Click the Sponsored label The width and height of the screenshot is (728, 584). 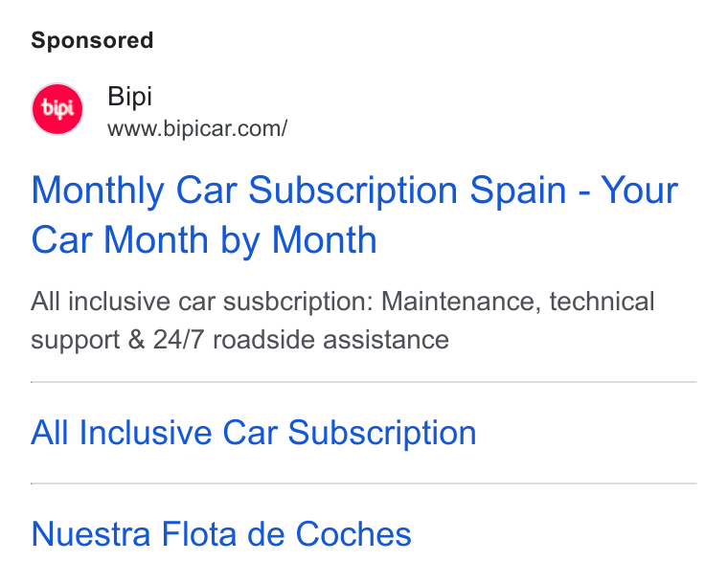click(x=92, y=40)
